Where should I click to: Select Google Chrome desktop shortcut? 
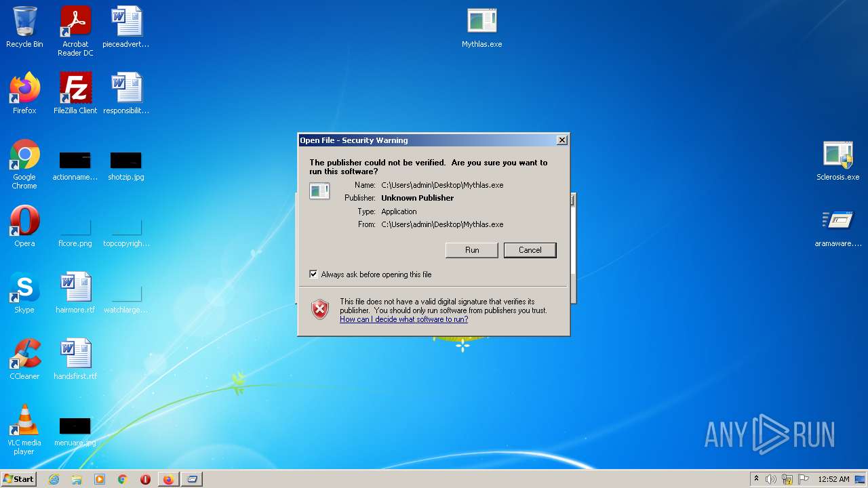[x=24, y=164]
